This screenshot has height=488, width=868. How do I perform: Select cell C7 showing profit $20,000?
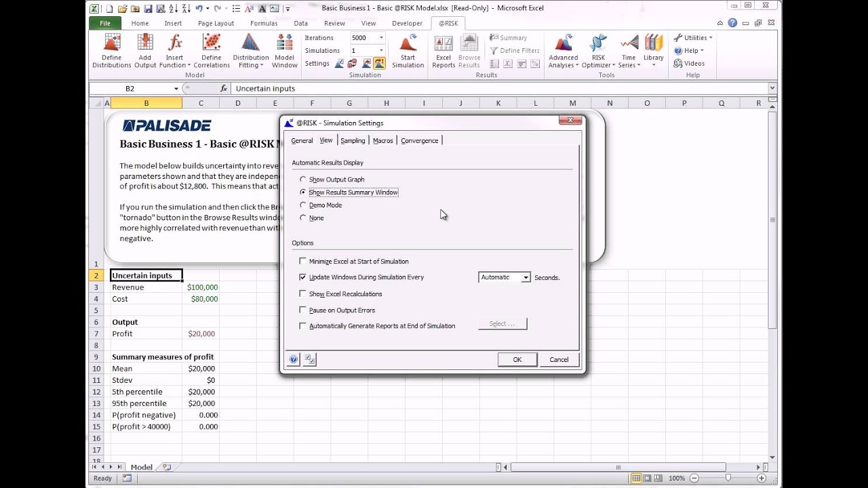click(x=201, y=334)
